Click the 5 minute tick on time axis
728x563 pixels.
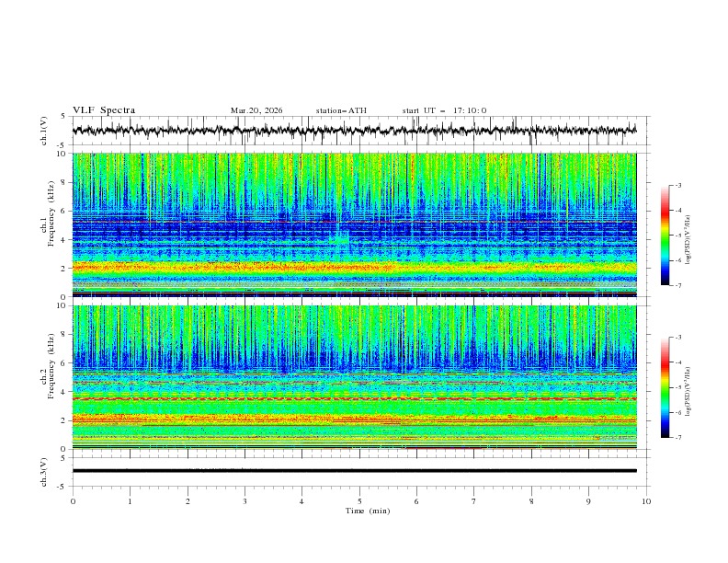tap(359, 501)
